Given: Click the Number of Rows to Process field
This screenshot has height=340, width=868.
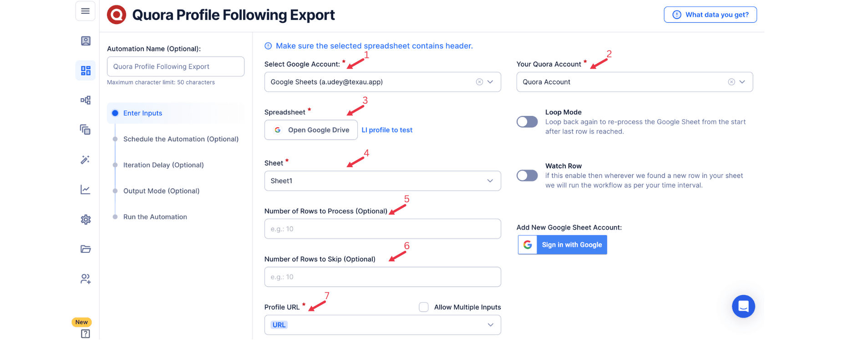Looking at the screenshot, I should pyautogui.click(x=382, y=229).
